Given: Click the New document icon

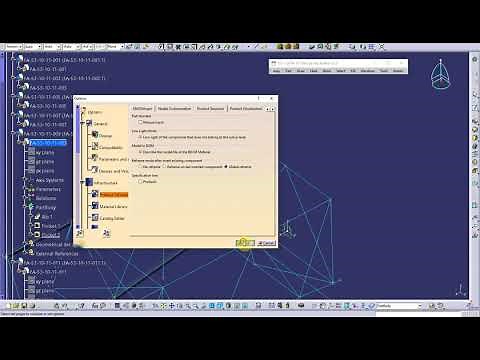Looking at the screenshot, I should (x=8, y=305).
